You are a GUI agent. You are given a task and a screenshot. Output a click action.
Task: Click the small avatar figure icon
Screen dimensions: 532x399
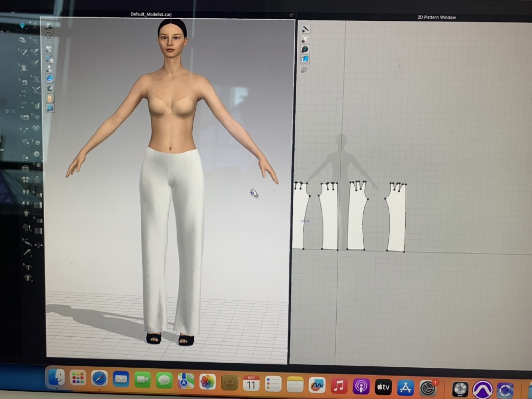pos(26,213)
